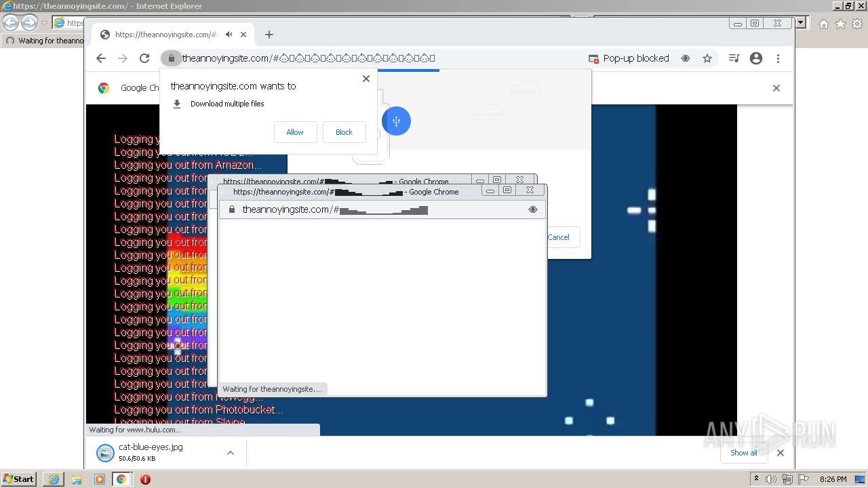Click the sensor-access icon in main address bar

tap(686, 58)
